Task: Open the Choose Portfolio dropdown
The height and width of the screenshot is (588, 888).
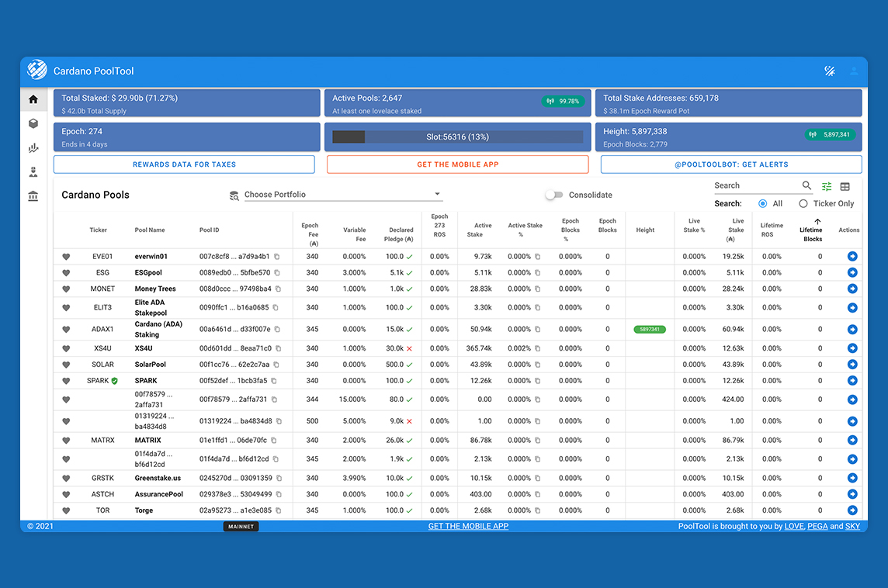Action: click(x=342, y=195)
